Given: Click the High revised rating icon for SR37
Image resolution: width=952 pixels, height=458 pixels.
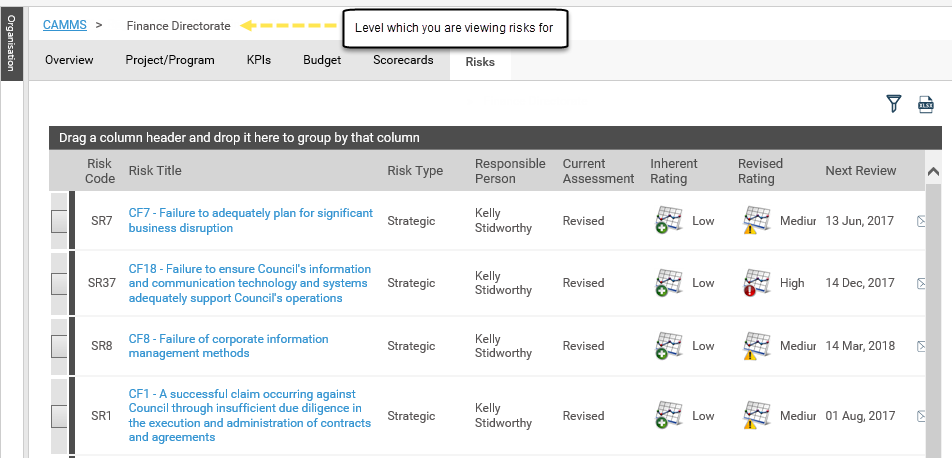Looking at the screenshot, I should 756,282.
